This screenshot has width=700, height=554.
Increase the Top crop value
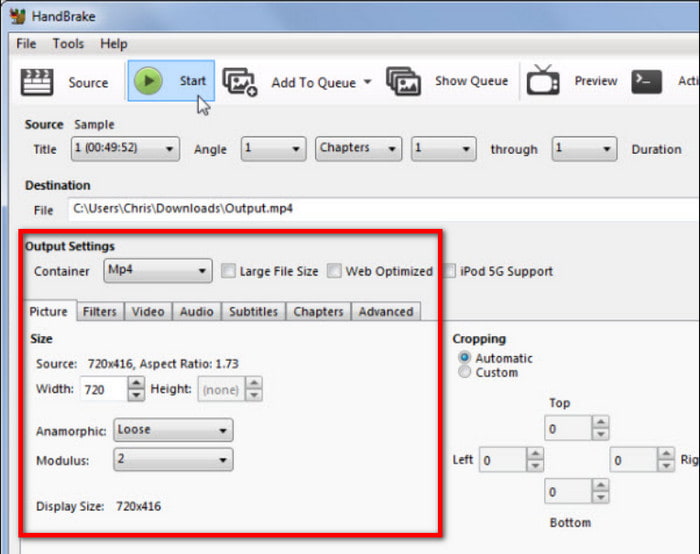pos(601,422)
